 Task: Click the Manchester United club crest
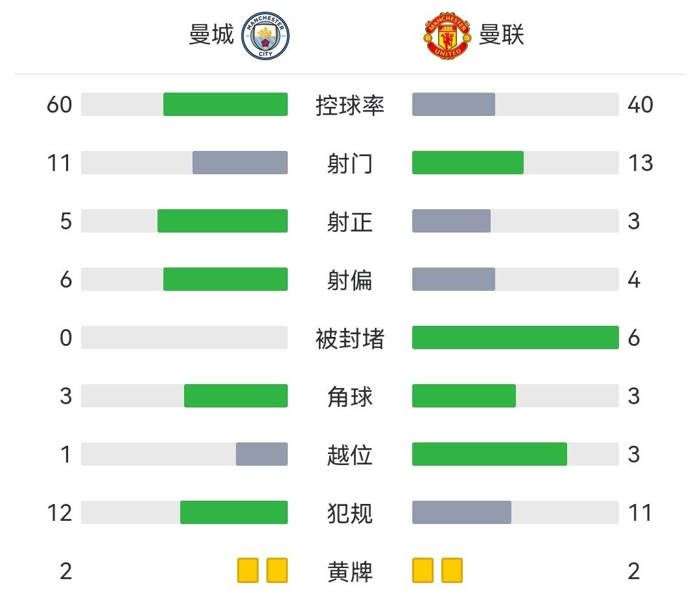point(447,36)
